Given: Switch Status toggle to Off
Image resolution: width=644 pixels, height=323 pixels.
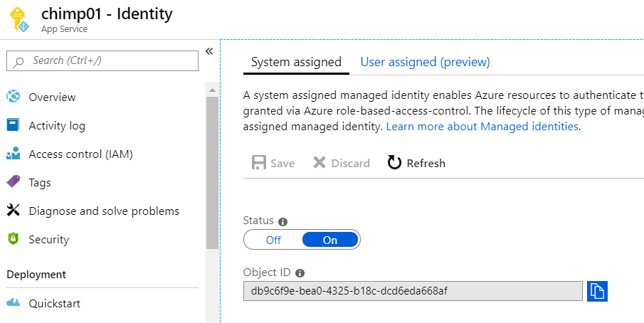Looking at the screenshot, I should click(273, 240).
